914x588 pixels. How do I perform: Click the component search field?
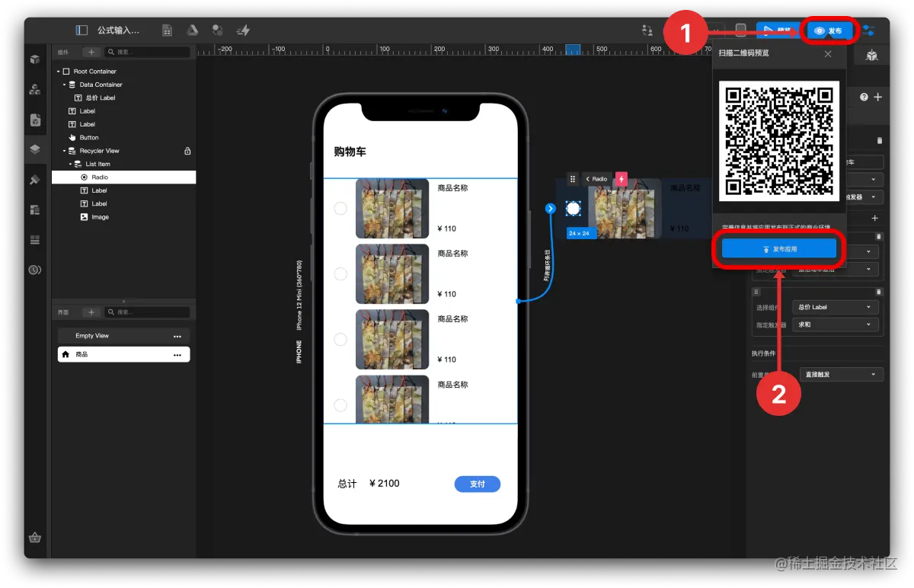147,52
